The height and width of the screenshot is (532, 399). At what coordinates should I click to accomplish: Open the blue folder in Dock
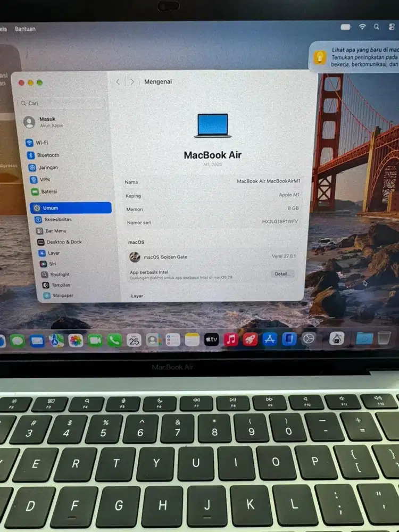(x=365, y=338)
